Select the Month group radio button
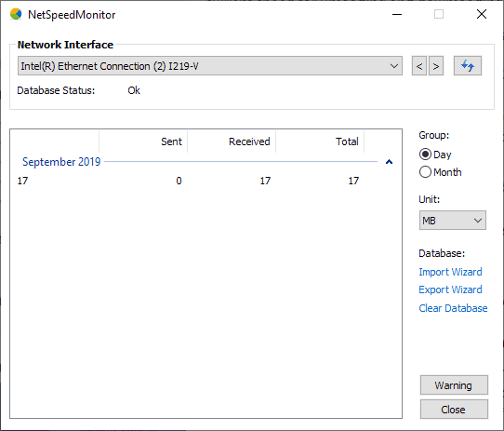 [425, 172]
